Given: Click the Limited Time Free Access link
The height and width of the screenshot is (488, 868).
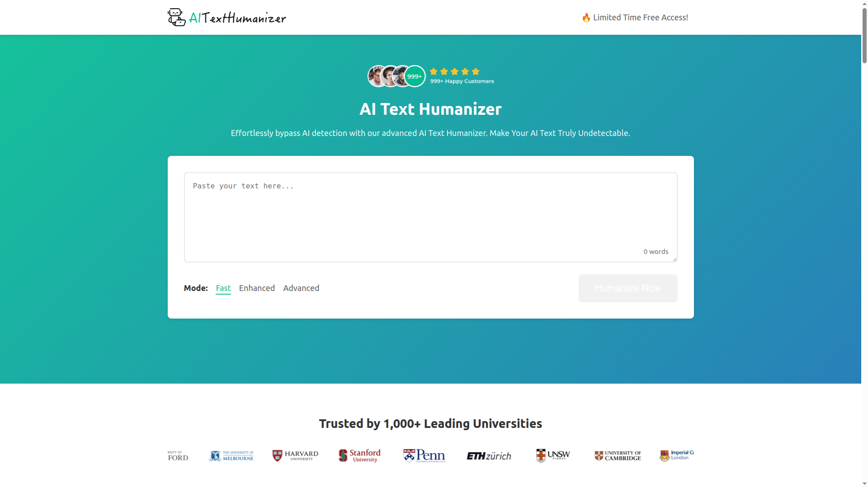Looking at the screenshot, I should click(635, 18).
